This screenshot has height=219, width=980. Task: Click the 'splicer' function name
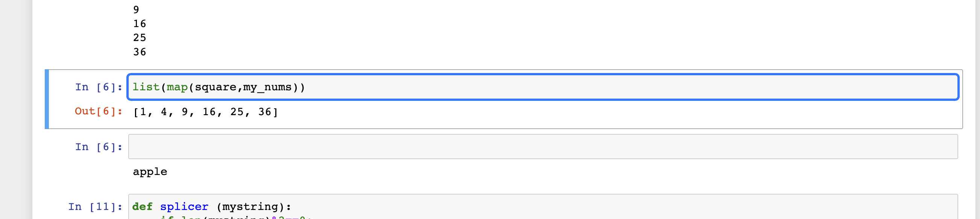[x=184, y=207]
